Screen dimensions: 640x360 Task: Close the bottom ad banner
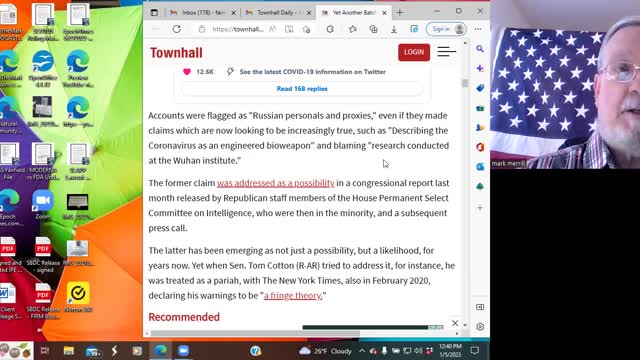tap(455, 323)
